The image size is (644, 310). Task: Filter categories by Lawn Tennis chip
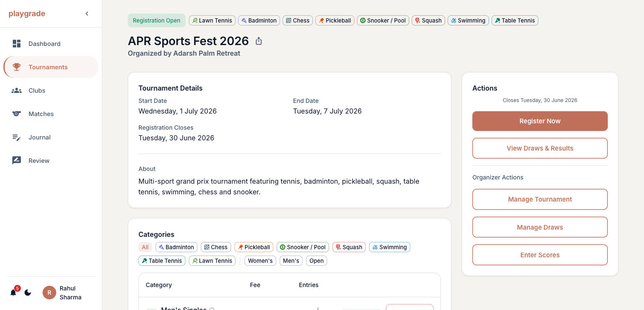tap(212, 261)
